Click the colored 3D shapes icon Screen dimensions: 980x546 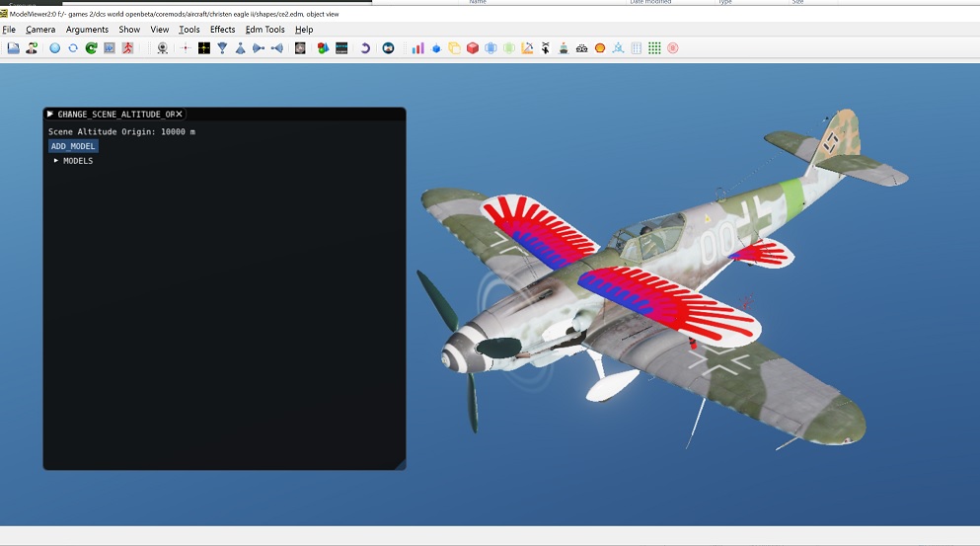323,48
